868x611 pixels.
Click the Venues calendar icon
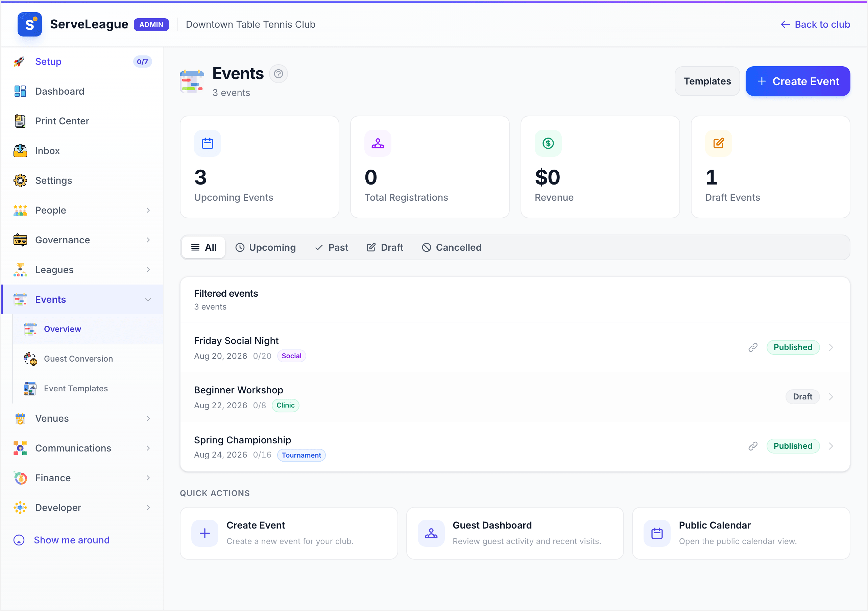(20, 419)
